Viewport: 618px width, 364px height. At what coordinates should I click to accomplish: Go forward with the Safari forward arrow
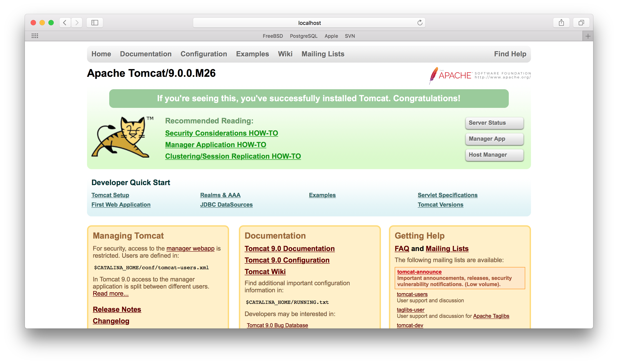pyautogui.click(x=77, y=23)
